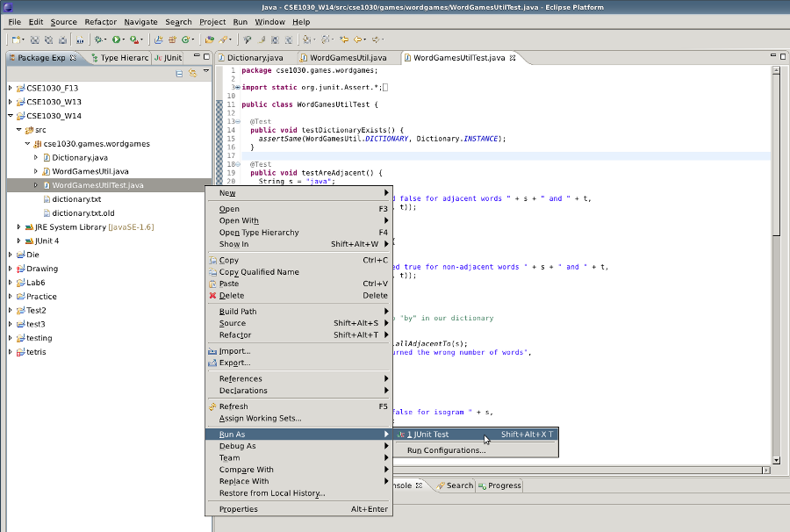This screenshot has height=532, width=790.
Task: Click Link with Editor icon in Package Explorer
Action: coord(192,74)
